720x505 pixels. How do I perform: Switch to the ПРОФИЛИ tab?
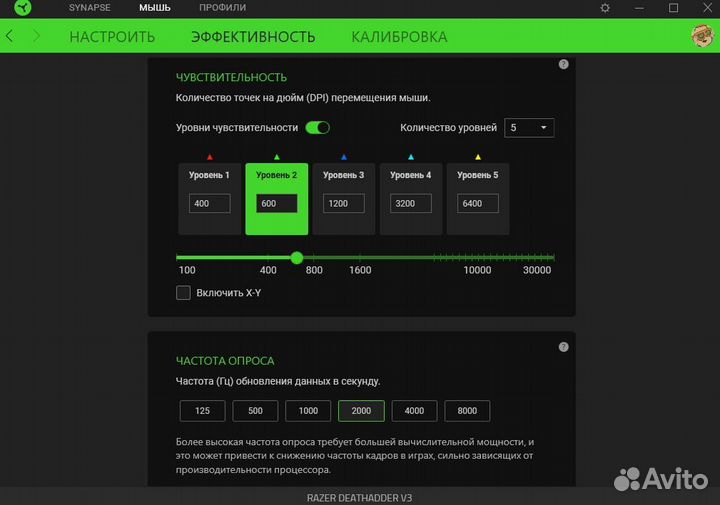223,8
